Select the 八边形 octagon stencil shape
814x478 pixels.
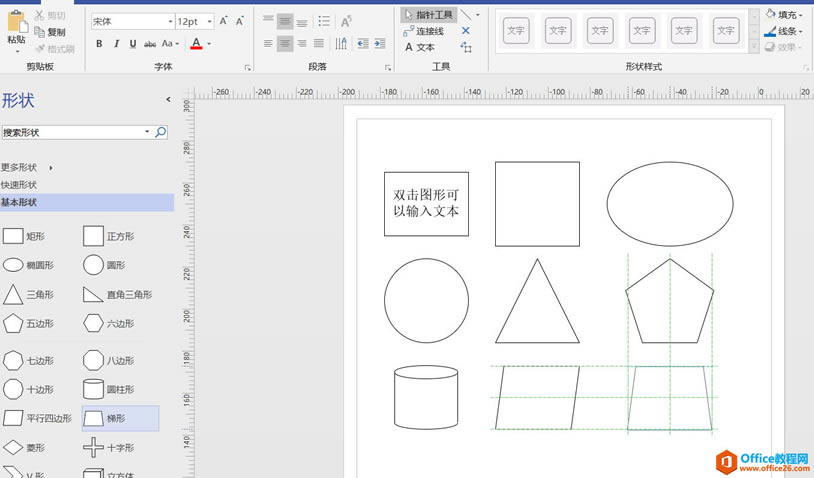pos(108,360)
